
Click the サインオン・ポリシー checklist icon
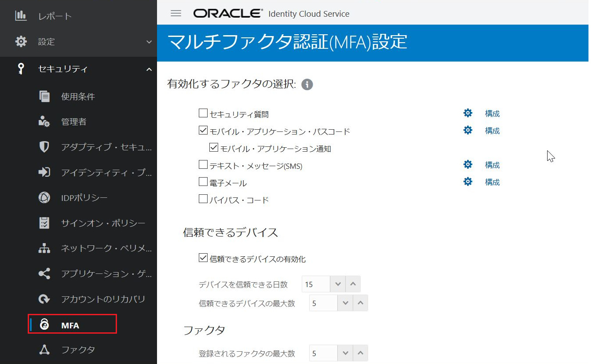point(44,223)
